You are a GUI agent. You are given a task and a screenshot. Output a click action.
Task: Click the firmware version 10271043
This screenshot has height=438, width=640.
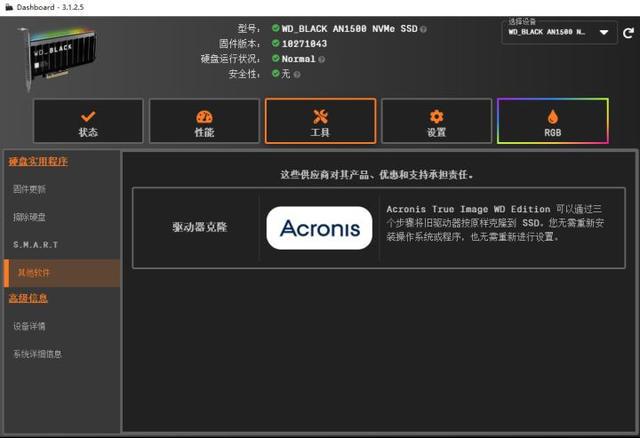[x=304, y=44]
